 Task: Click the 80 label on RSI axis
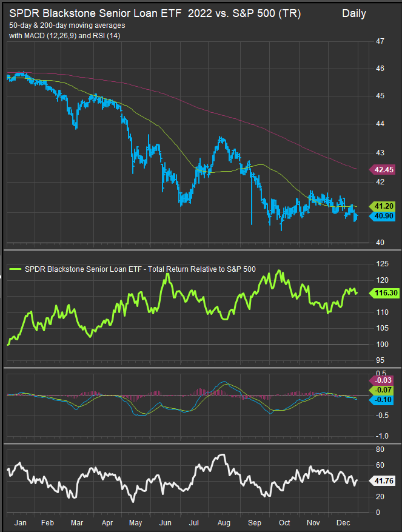[x=380, y=450]
